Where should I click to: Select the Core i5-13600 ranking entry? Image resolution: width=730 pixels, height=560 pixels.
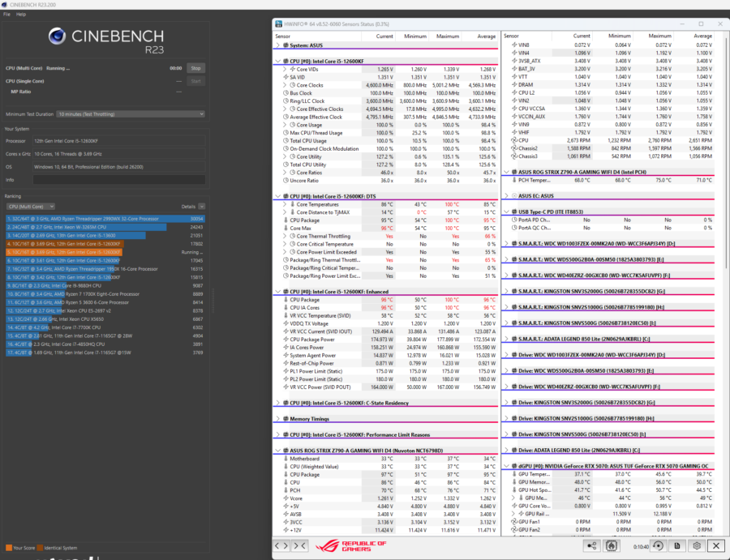click(x=105, y=235)
